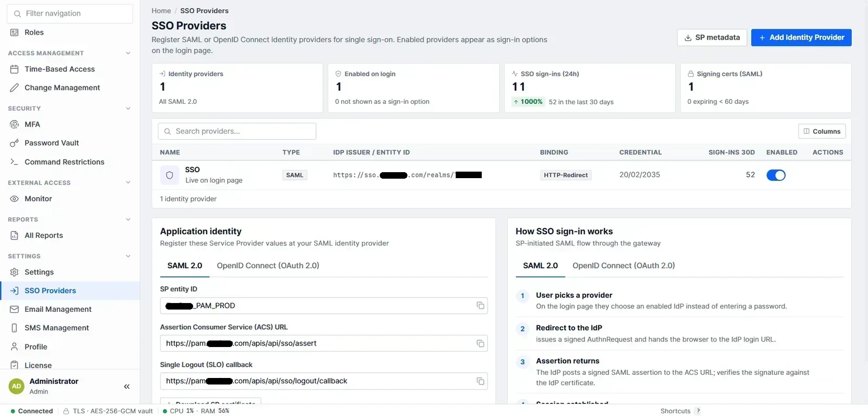This screenshot has height=416, width=868.
Task: Download SP metadata
Action: (x=712, y=37)
